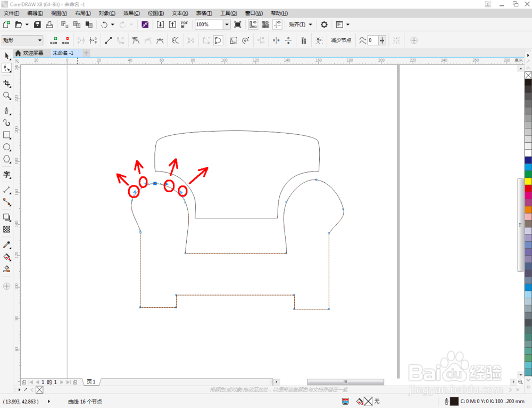
Task: Toggle show grid
Action: (265, 25)
